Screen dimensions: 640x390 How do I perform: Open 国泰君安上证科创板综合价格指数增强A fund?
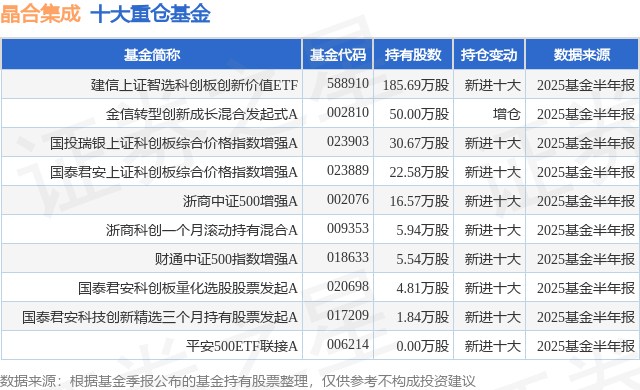174,172
